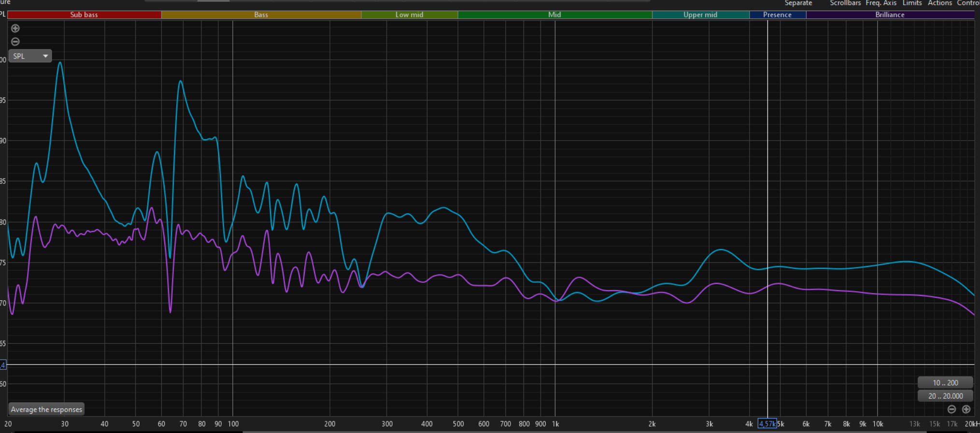Click the Low mid band label
This screenshot has height=433, width=980.
(410, 15)
